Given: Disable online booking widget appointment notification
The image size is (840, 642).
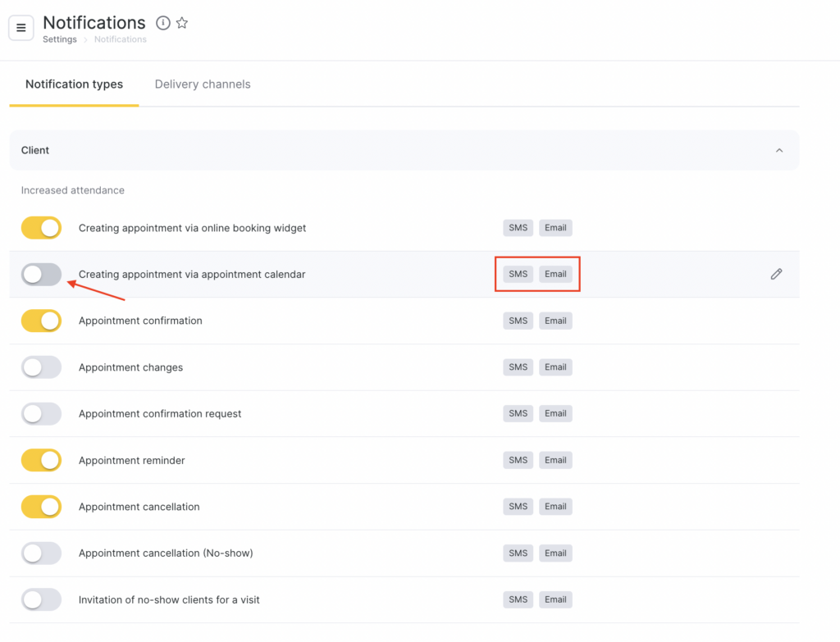Looking at the screenshot, I should click(x=41, y=228).
